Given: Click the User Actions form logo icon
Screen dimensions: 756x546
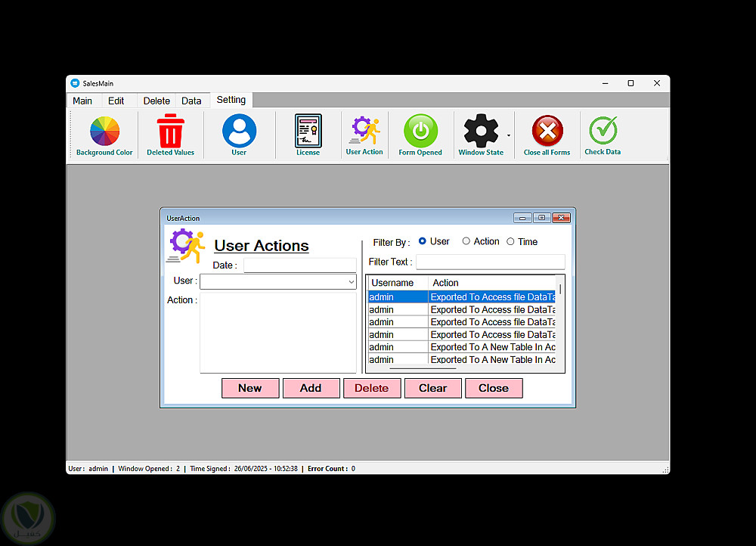Looking at the screenshot, I should click(x=186, y=246).
